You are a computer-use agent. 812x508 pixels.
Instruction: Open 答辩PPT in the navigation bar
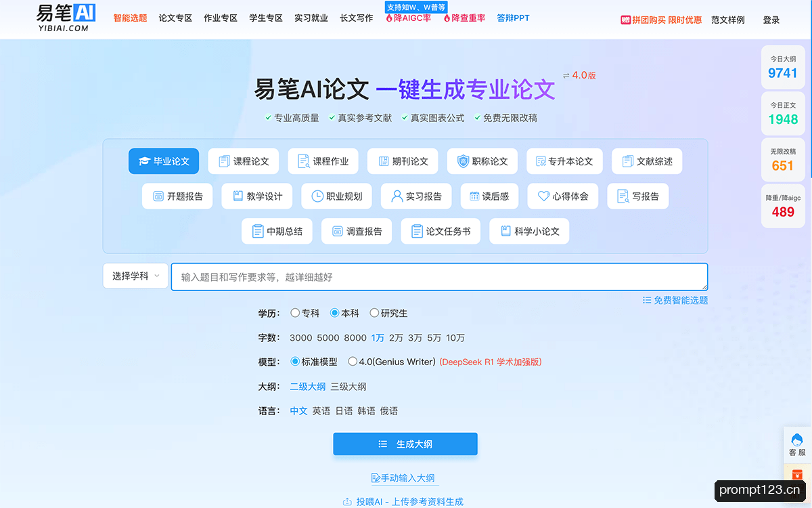pos(513,18)
